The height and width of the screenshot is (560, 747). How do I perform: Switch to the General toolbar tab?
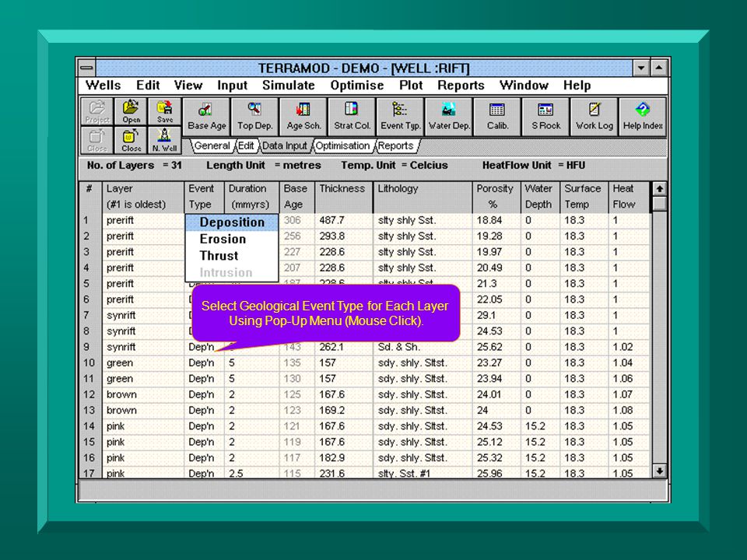212,145
